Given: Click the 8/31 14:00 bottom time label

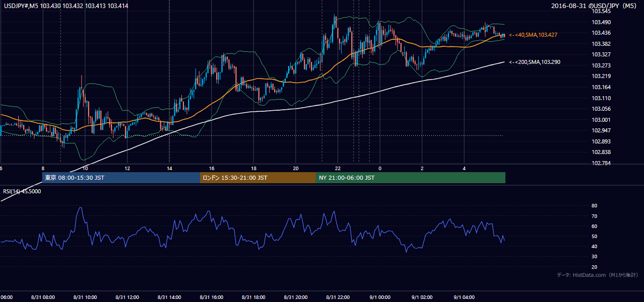Looking at the screenshot, I should pyautogui.click(x=169, y=297).
